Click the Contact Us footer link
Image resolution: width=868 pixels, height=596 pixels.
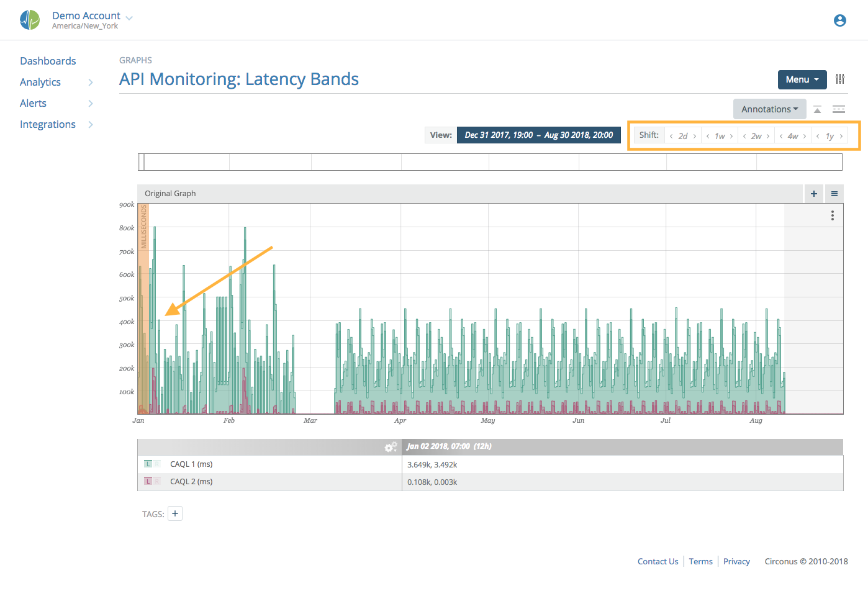(x=658, y=561)
